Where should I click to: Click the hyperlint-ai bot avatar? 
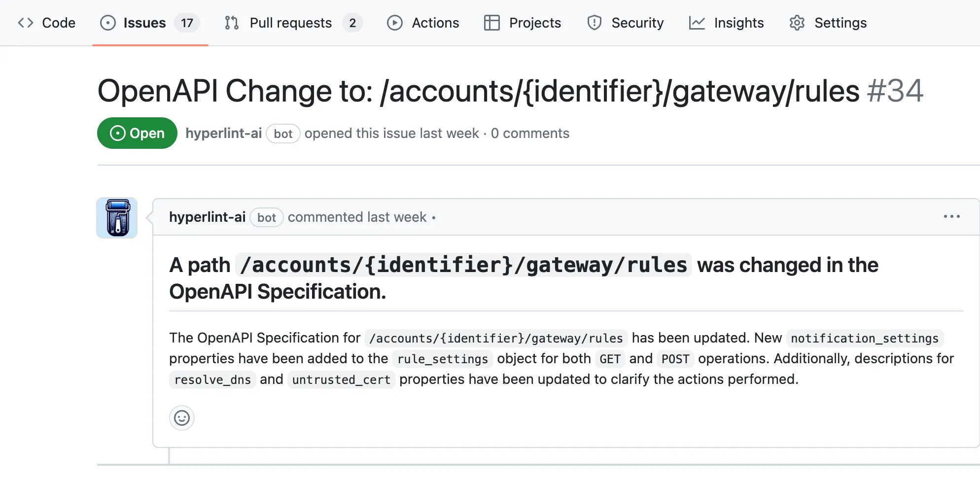117,218
